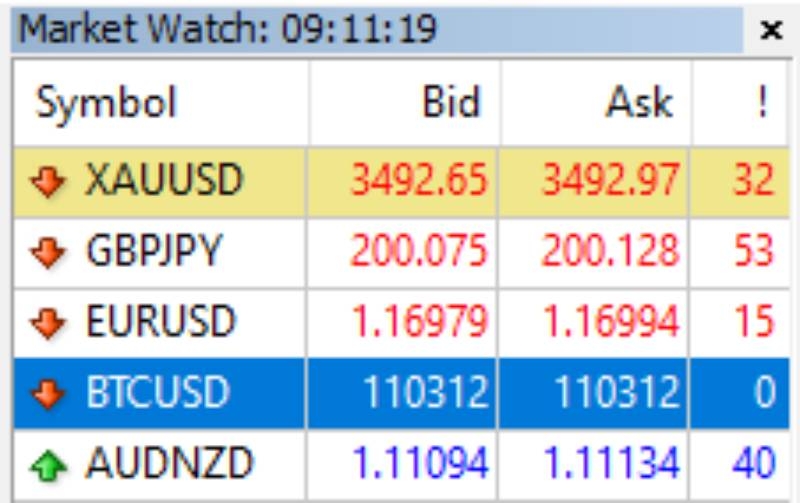Screen dimensions: 800x503
Task: Click the XAUUSD bid price 3492.65
Action: click(419, 180)
